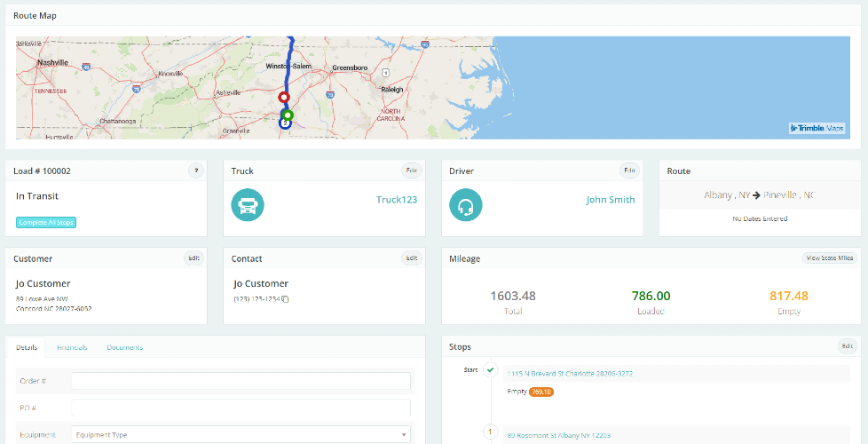Click Raleigh label on the route map
The image size is (868, 444).
point(392,89)
